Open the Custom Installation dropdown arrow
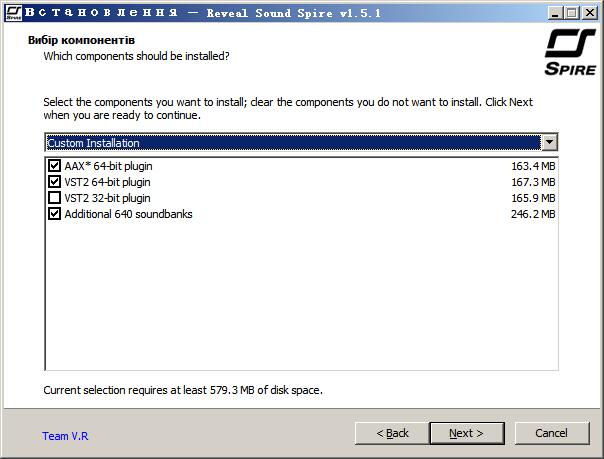This screenshot has width=604, height=459. [x=549, y=142]
